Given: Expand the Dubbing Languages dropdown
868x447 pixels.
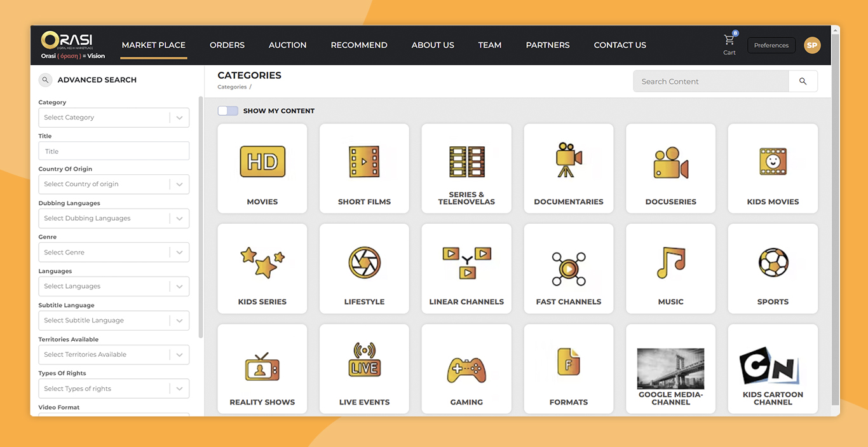Looking at the screenshot, I should 114,218.
